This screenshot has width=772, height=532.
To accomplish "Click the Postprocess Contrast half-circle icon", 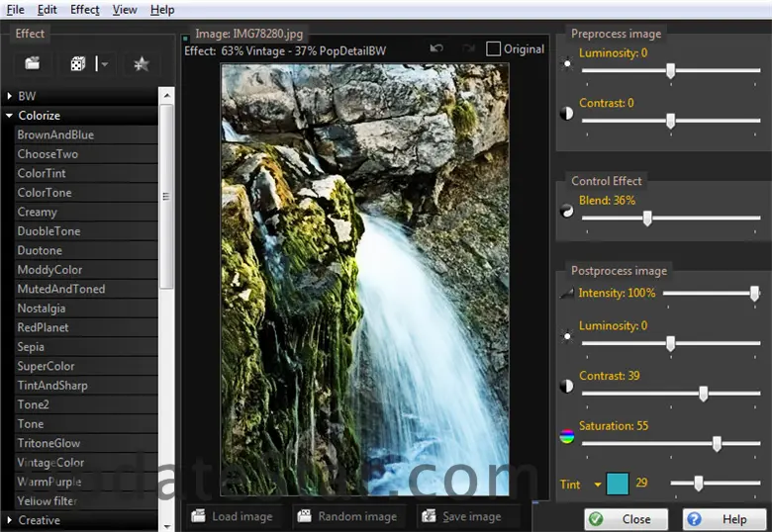I will point(567,386).
